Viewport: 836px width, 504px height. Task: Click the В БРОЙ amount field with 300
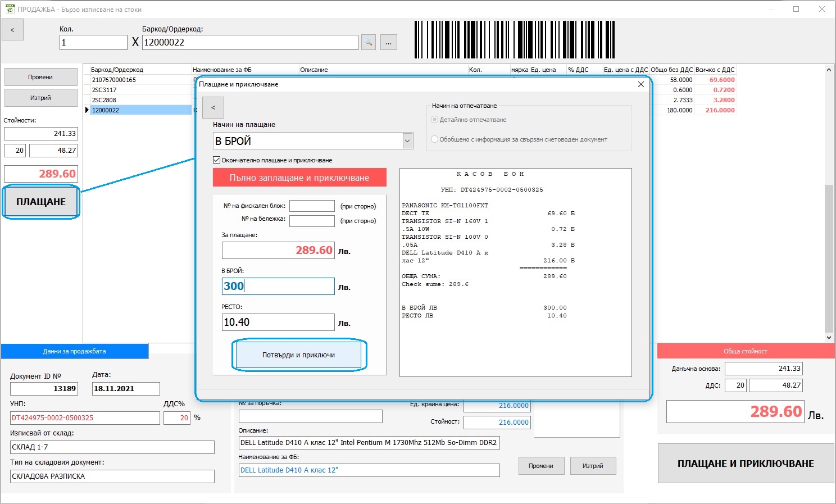click(x=278, y=286)
